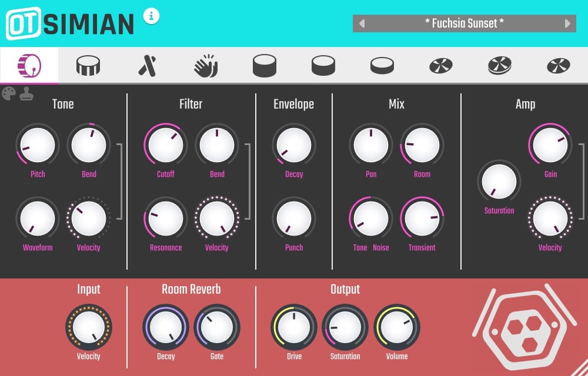Click the Mix section heading
The image size is (588, 376).
(397, 104)
